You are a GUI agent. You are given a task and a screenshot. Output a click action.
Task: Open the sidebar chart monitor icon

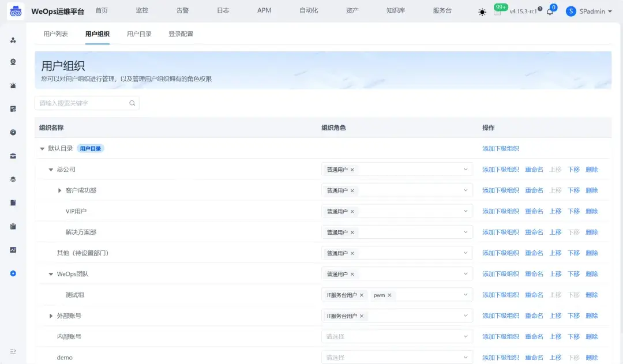(x=13, y=250)
